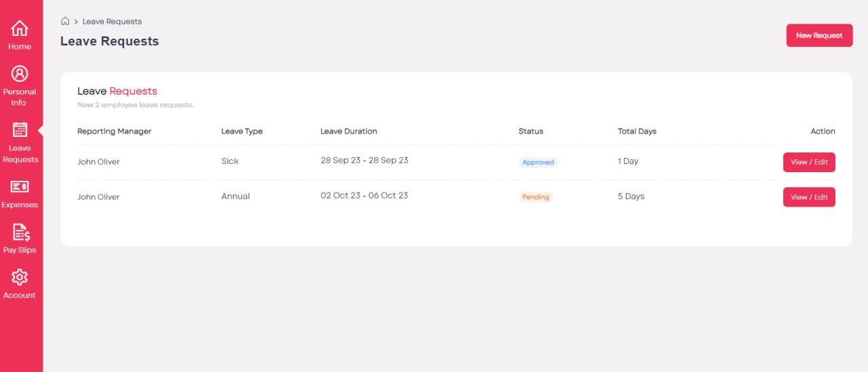Click the 02 Oct 23 - 06 Oct 23 duration
Image resolution: width=868 pixels, height=372 pixels.
tap(364, 196)
